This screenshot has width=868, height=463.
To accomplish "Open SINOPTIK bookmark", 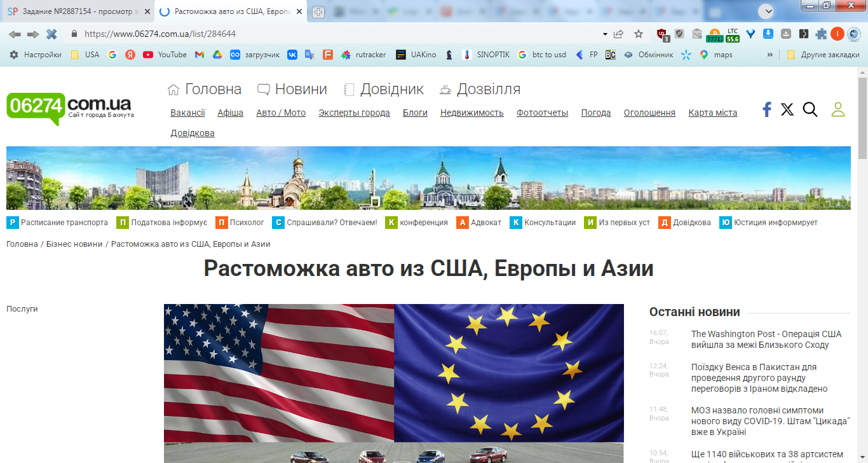I will (485, 55).
